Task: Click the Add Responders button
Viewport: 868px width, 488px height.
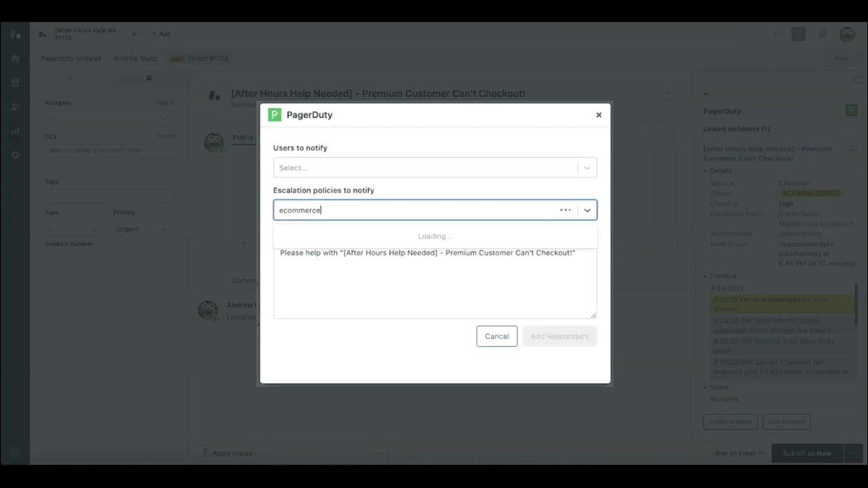Action: (559, 336)
